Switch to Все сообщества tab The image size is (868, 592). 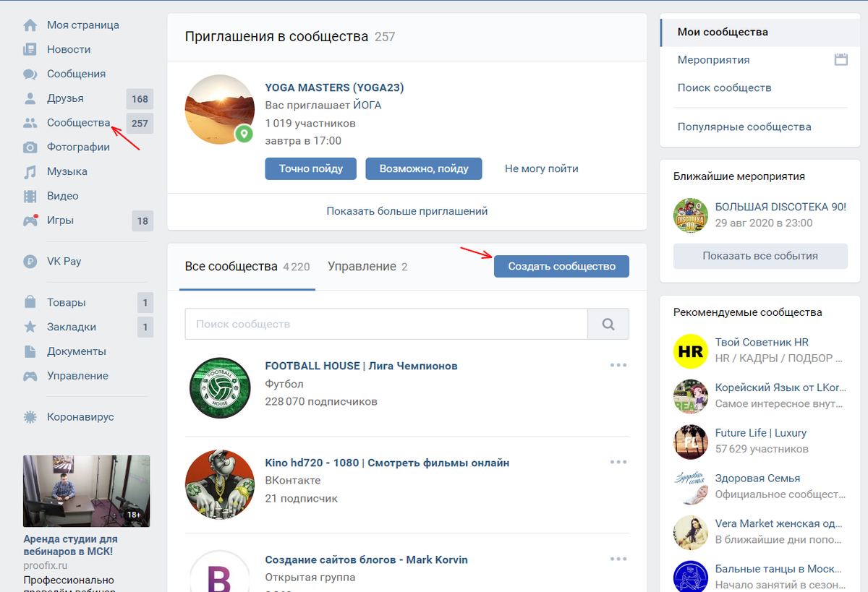click(247, 267)
